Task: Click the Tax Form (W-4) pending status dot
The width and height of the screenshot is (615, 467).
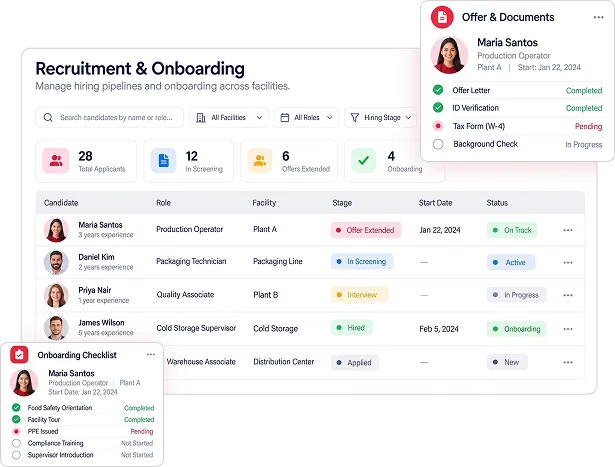Action: click(x=438, y=126)
